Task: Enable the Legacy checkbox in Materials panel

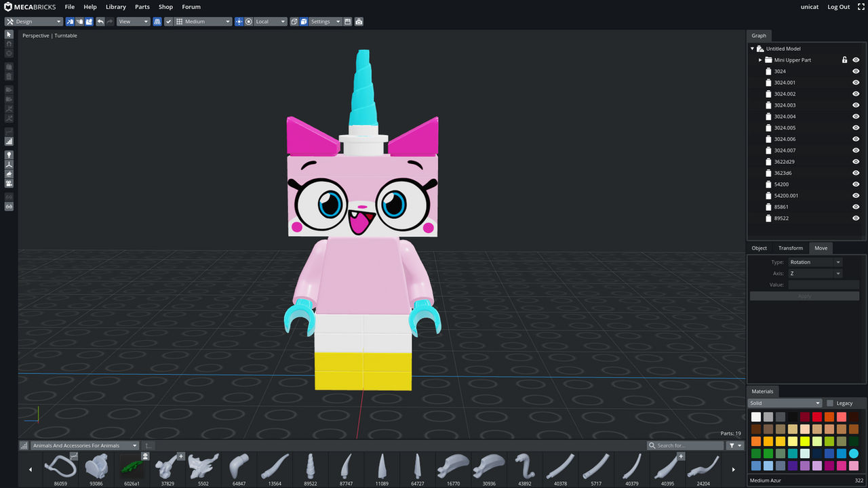Action: pos(831,403)
